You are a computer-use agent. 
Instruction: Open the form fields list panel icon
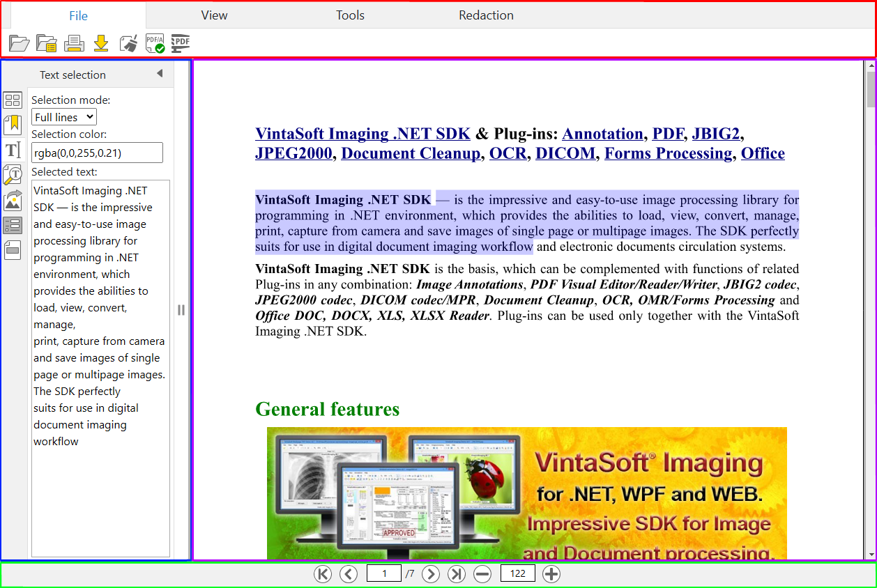tap(13, 225)
